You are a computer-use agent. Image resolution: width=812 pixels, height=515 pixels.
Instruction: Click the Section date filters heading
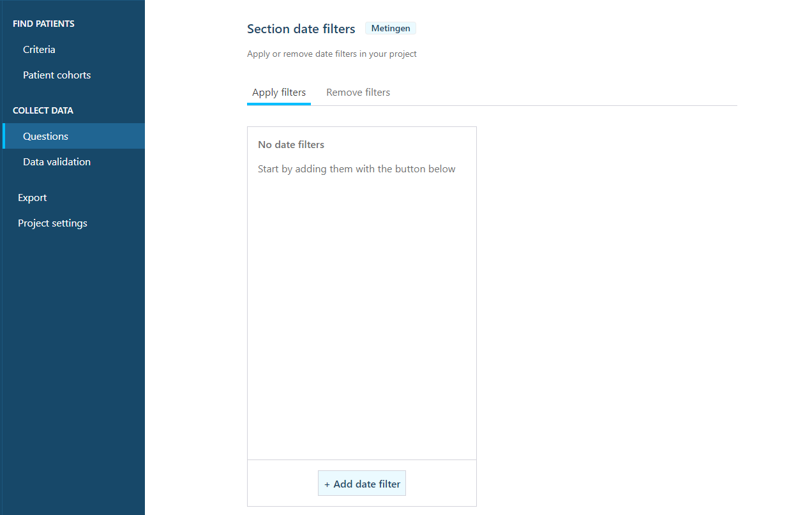301,29
